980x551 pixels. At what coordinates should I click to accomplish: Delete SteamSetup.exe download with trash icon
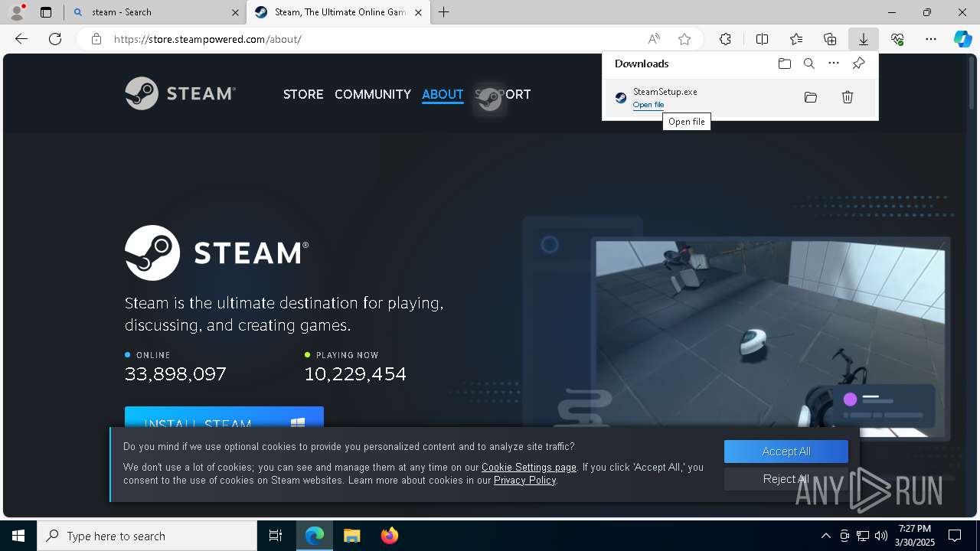pyautogui.click(x=848, y=97)
